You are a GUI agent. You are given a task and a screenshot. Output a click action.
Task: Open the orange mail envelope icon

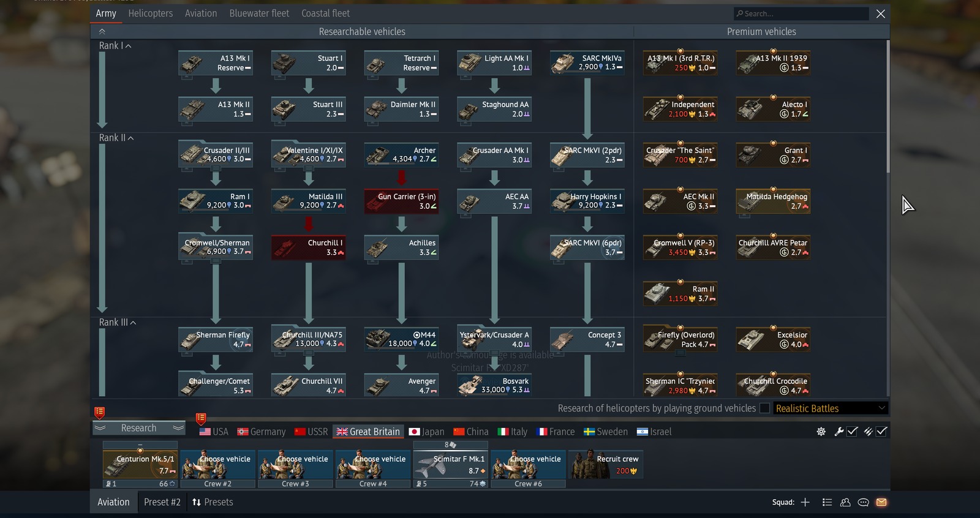coord(881,502)
